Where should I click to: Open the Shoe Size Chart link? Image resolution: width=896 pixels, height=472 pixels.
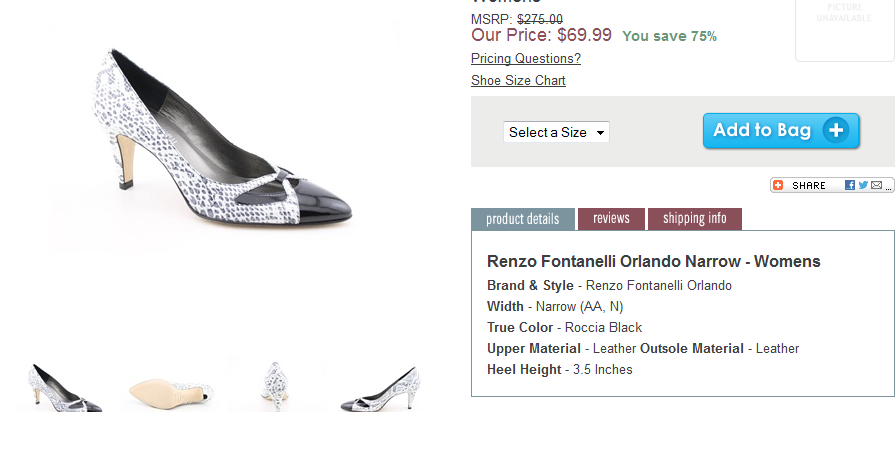pos(518,80)
